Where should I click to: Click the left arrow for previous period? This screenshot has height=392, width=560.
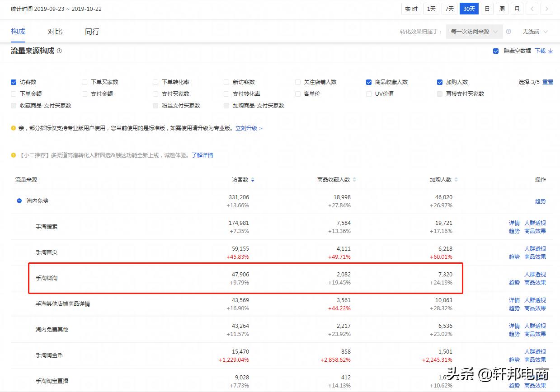(532, 9)
